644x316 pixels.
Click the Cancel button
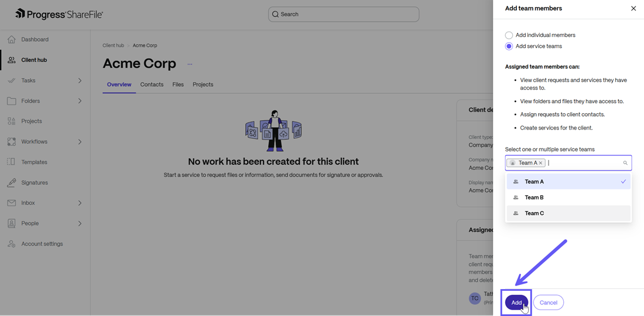pyautogui.click(x=548, y=303)
